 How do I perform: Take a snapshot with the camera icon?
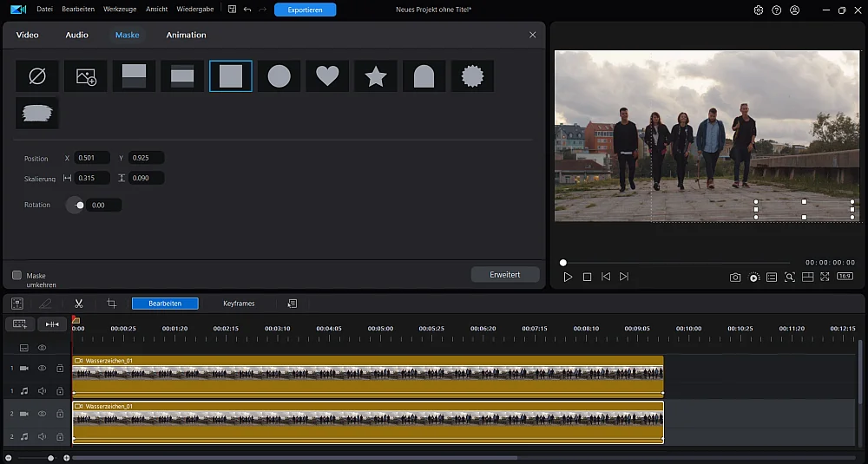pos(735,277)
